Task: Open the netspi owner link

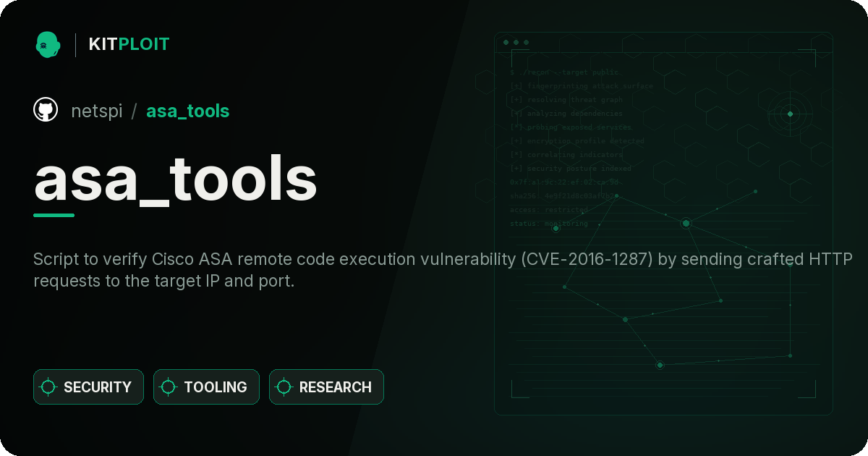Action: tap(97, 111)
